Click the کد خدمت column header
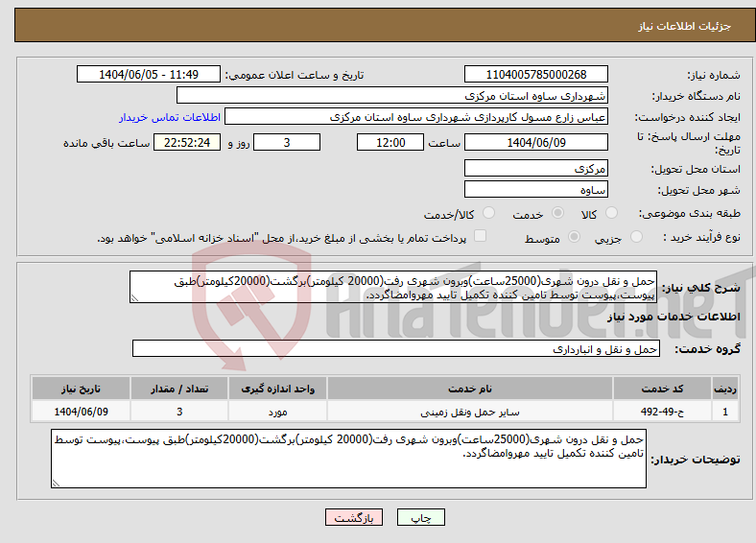This screenshot has height=543, width=756. point(662,389)
